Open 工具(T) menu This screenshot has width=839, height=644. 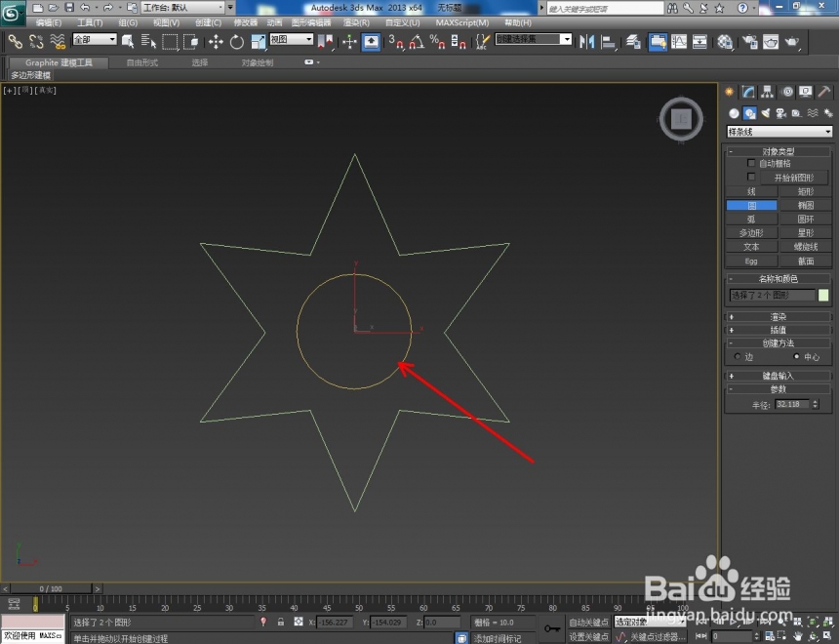(90, 22)
